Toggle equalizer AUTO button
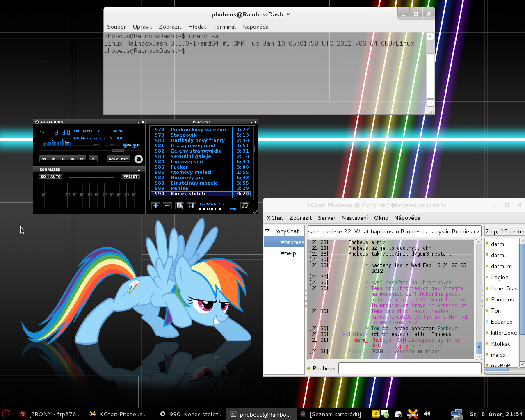The image size is (525, 420). (x=55, y=176)
